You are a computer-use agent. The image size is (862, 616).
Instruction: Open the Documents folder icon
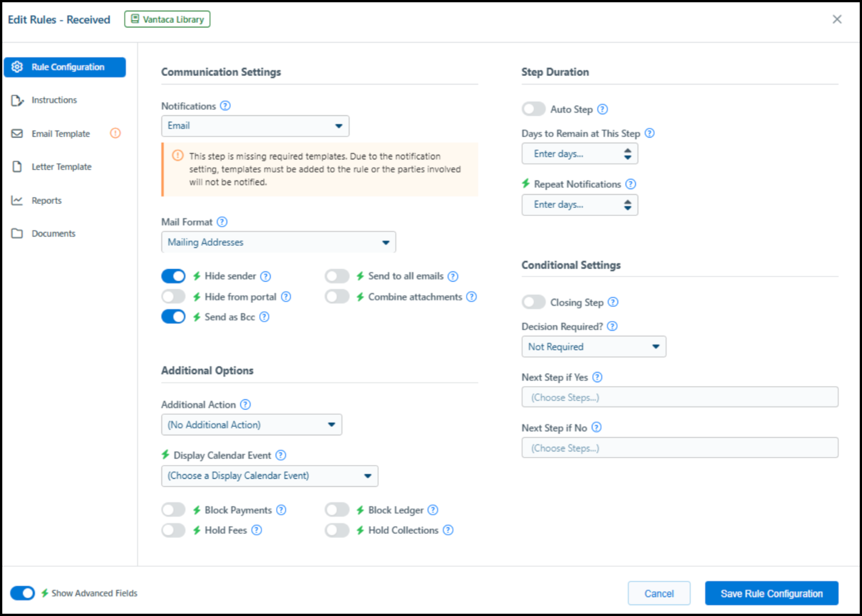[x=17, y=233]
